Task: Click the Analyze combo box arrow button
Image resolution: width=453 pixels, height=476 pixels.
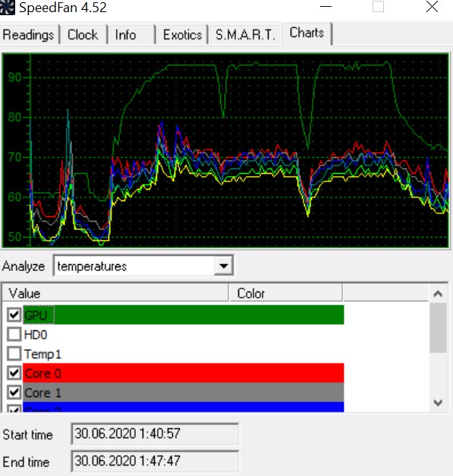Action: tap(224, 266)
